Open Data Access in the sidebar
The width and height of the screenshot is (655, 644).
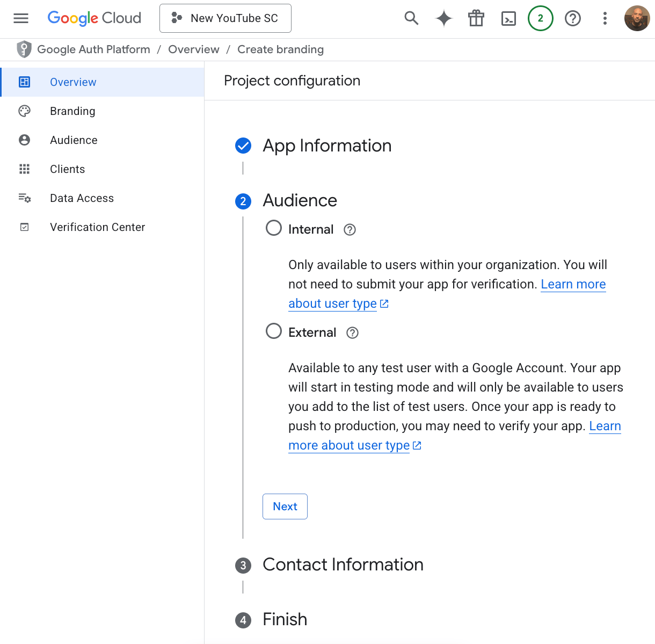[x=82, y=198]
